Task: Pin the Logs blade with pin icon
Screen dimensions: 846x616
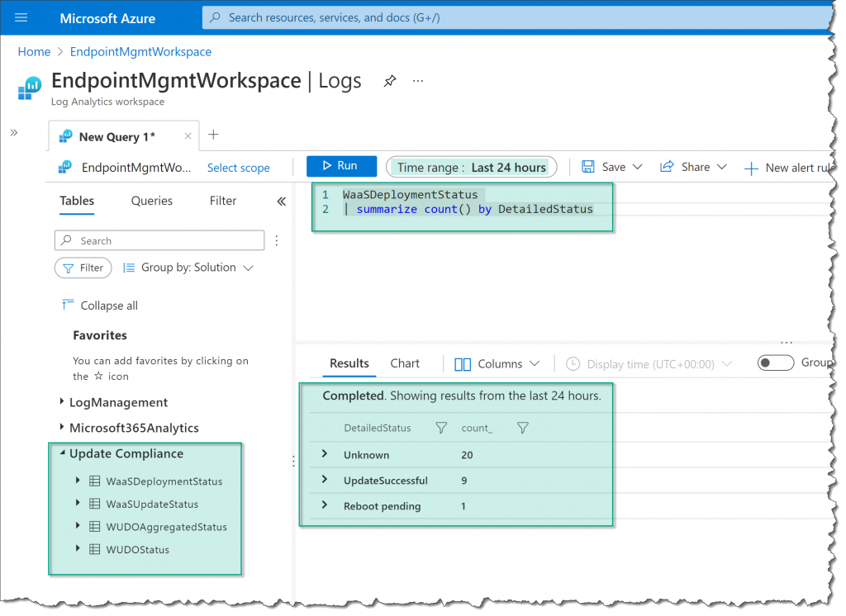Action: pos(390,81)
